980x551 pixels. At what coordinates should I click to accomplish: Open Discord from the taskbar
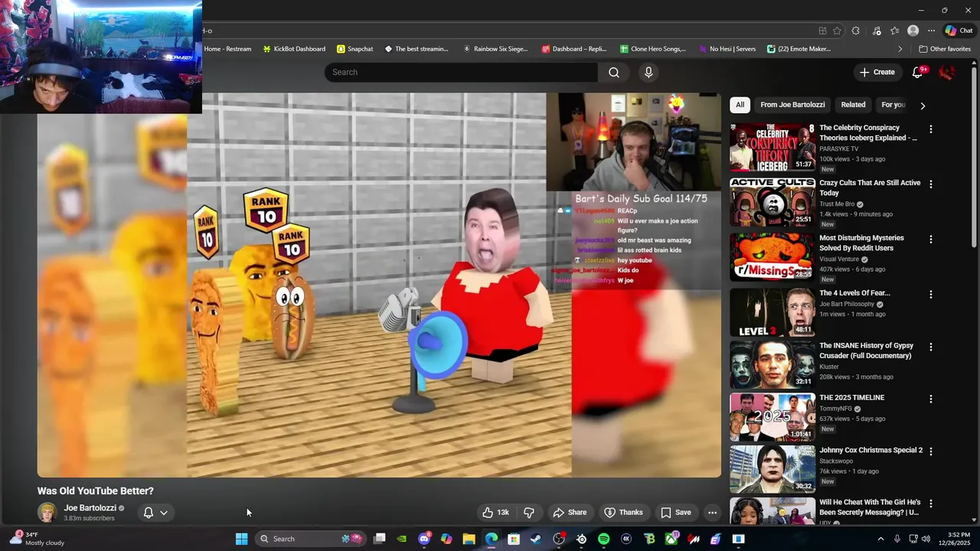[x=424, y=539]
